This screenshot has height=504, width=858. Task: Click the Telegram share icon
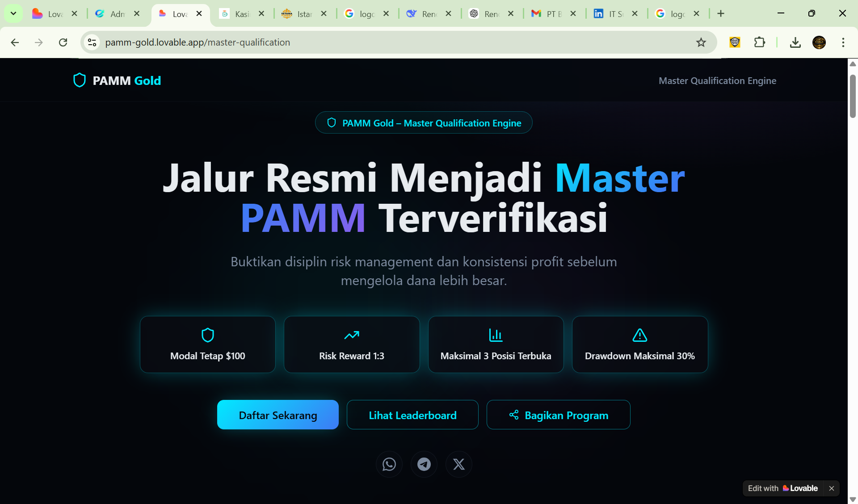pyautogui.click(x=424, y=464)
